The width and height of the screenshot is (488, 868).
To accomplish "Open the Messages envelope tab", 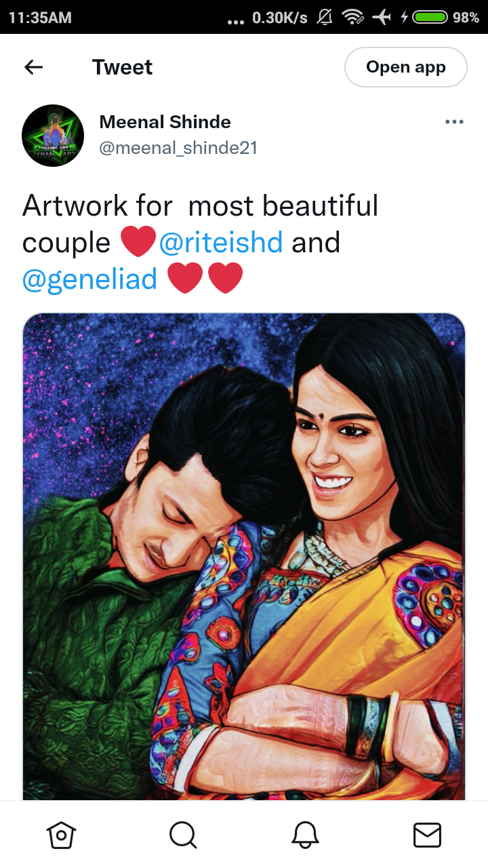I will coord(427,835).
